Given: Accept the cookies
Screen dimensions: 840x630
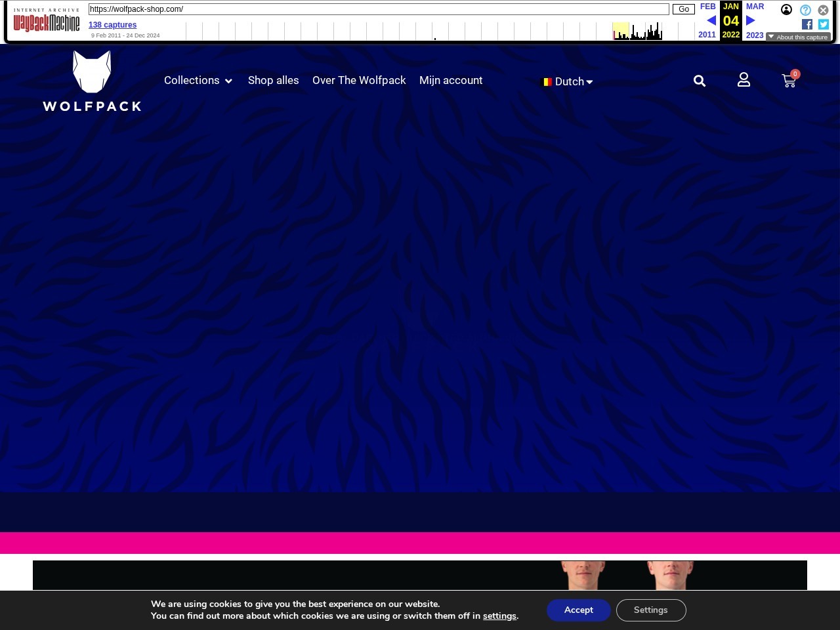Looking at the screenshot, I should [579, 610].
